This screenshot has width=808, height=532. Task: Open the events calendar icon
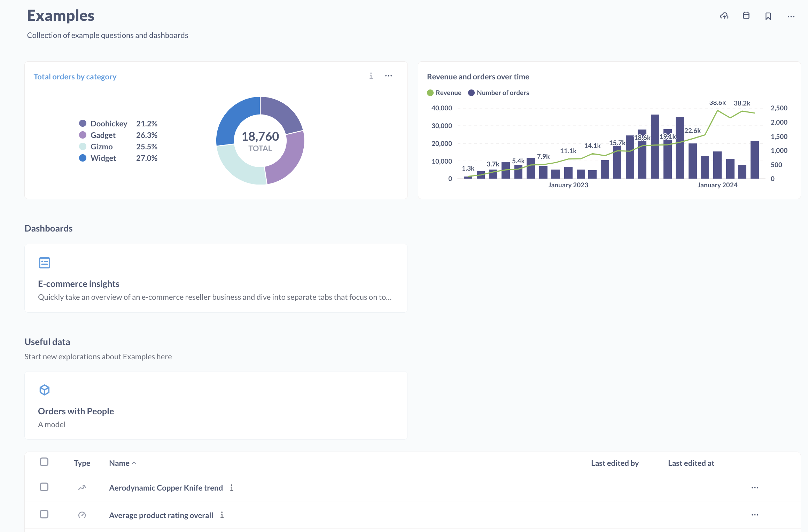746,16
